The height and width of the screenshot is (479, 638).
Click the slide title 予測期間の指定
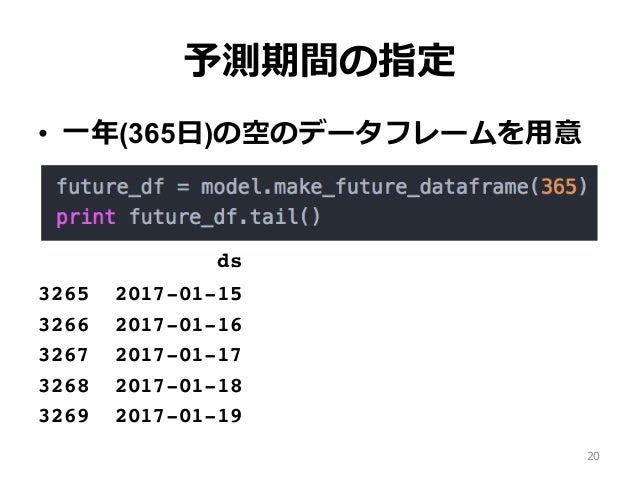point(320,61)
